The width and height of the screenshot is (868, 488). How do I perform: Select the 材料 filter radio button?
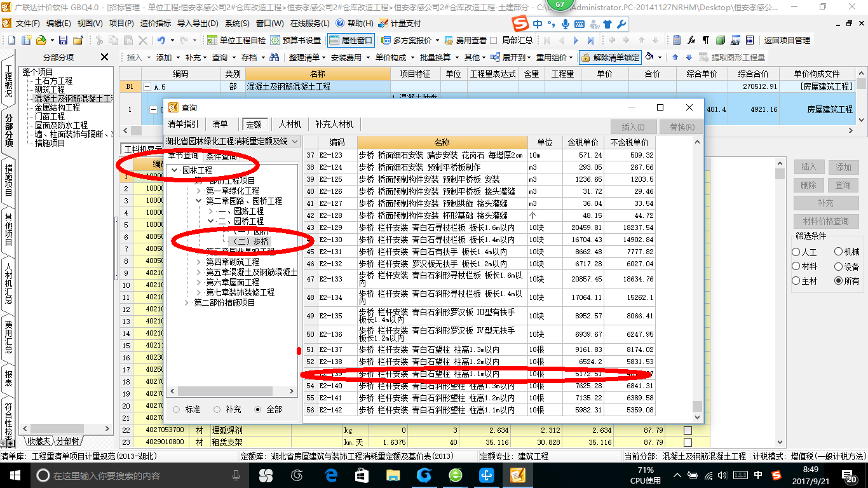(x=796, y=266)
